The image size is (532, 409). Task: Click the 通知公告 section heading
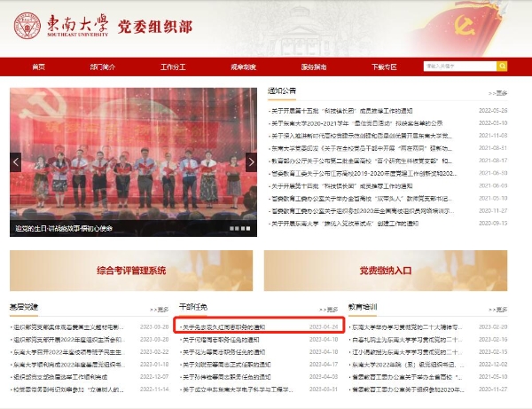[282, 90]
